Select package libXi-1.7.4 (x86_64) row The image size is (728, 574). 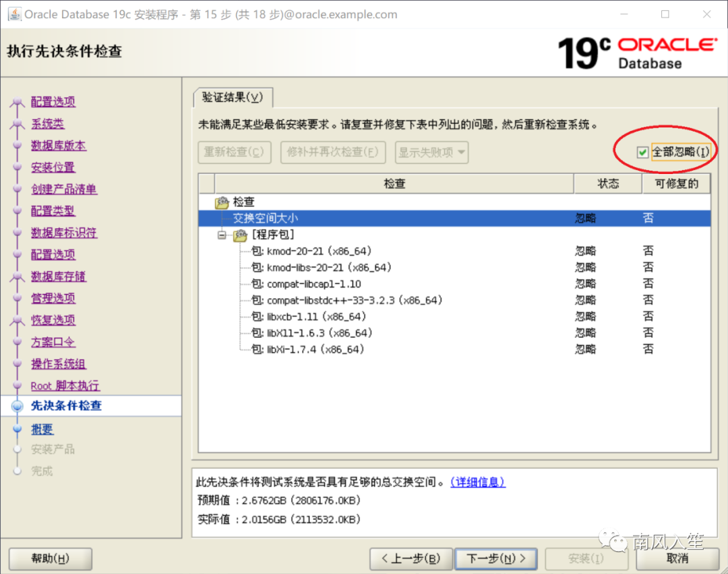454,349
